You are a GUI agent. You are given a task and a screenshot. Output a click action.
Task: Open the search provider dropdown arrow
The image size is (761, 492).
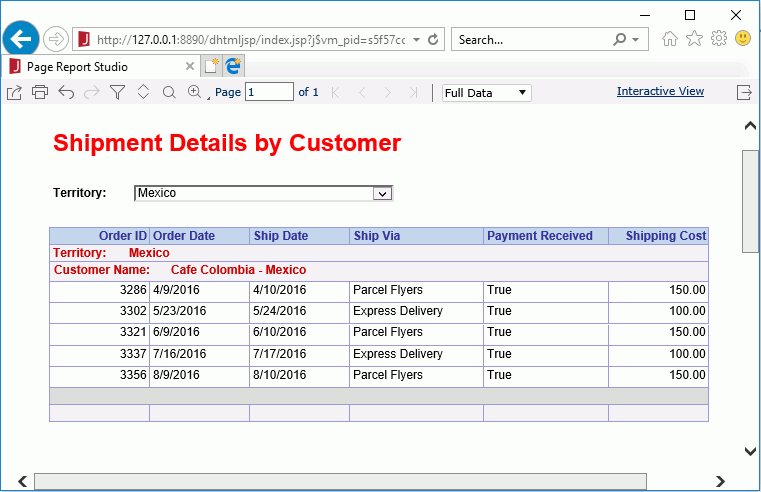point(635,40)
